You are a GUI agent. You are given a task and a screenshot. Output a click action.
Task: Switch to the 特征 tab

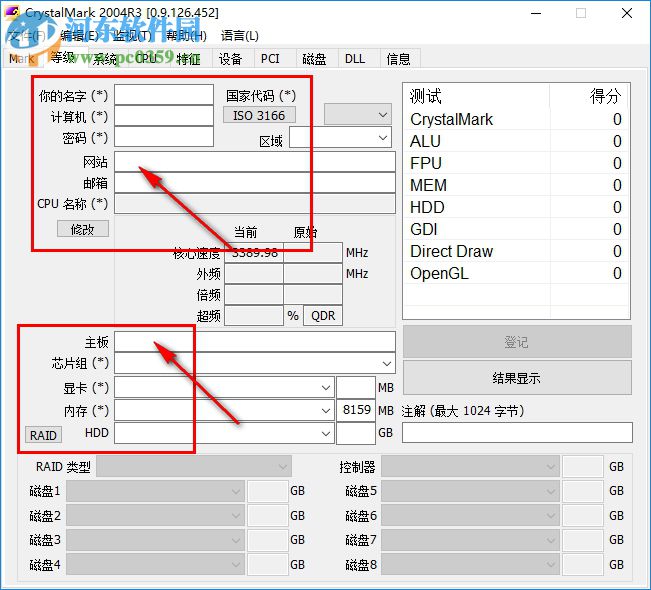coord(188,59)
